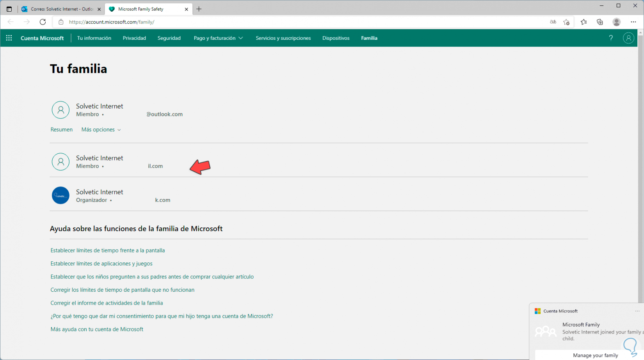Open Corregir el informe de actividades link
Screen dimensions: 644x360
107,303
